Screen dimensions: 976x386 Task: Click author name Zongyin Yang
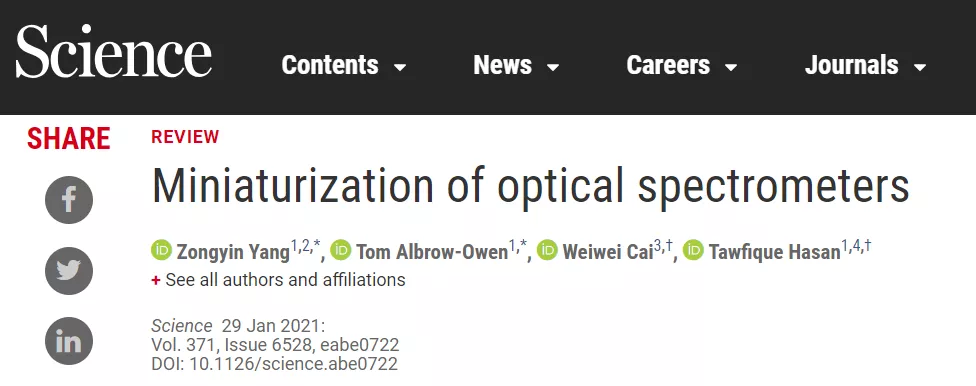[233, 252]
